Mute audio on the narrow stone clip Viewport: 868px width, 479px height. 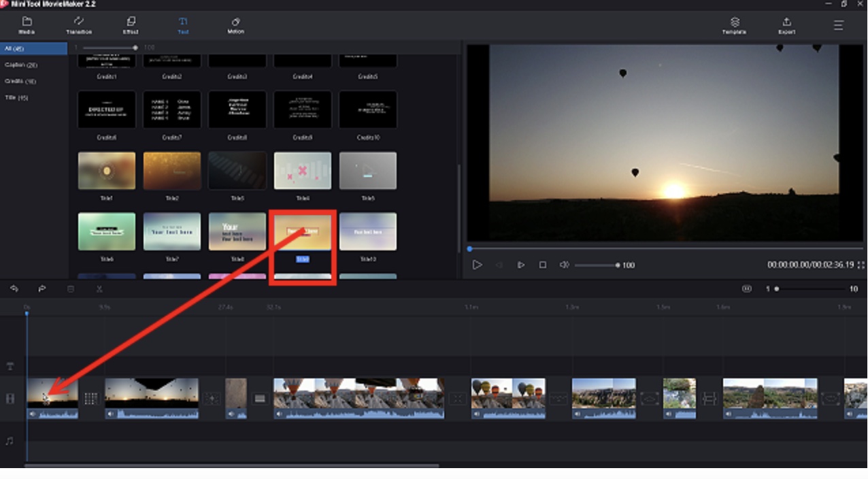tap(231, 414)
